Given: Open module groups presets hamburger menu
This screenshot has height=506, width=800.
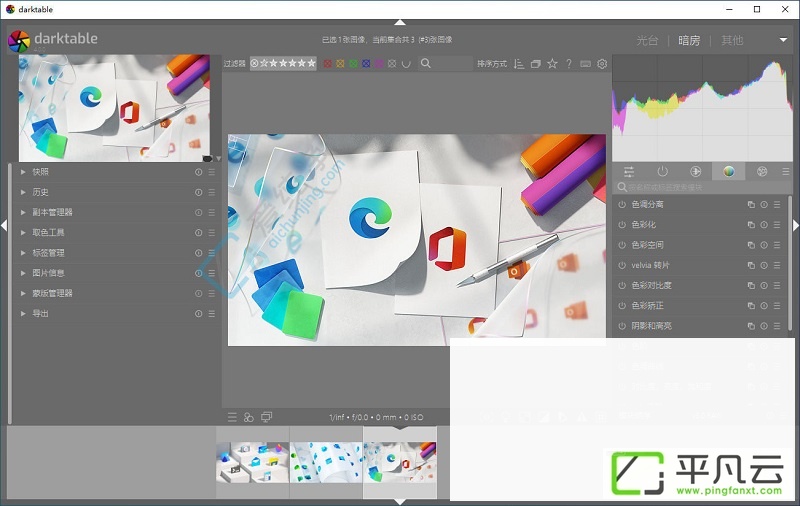Looking at the screenshot, I should pyautogui.click(x=786, y=172).
